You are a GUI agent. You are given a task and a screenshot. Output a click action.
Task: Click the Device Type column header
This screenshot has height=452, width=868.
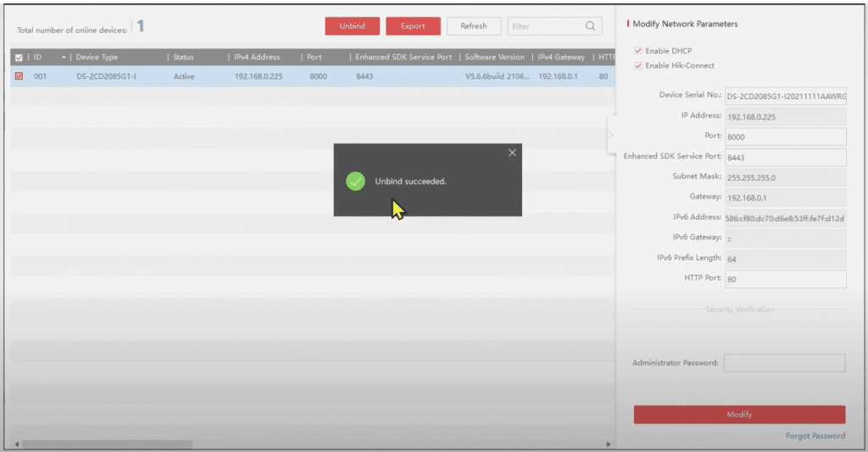click(97, 57)
